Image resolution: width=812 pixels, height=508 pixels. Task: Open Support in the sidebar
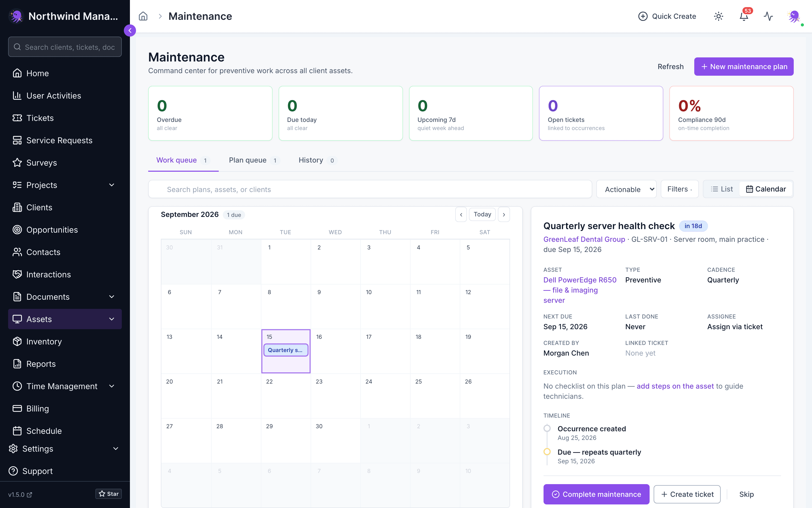[x=65, y=471]
